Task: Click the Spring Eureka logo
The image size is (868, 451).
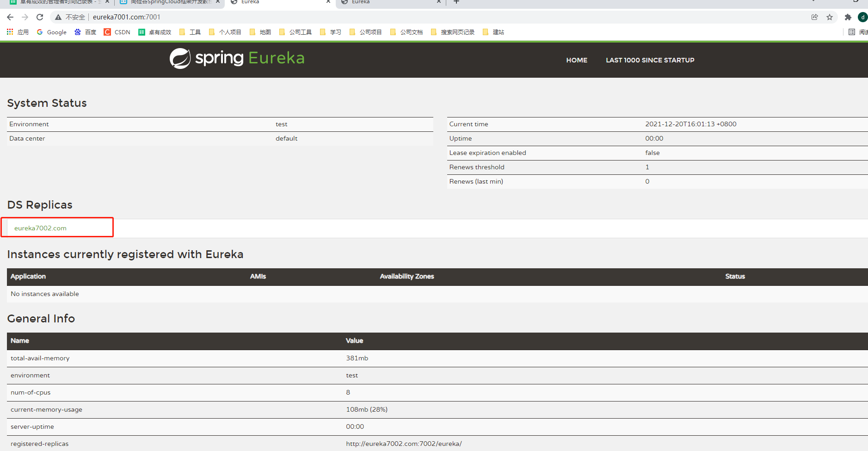Action: (x=237, y=58)
